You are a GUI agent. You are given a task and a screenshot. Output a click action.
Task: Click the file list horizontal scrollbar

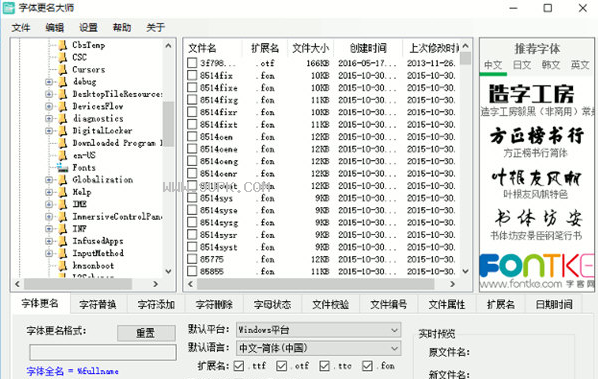point(316,284)
